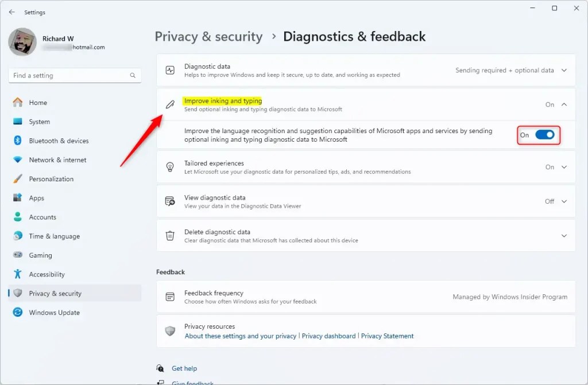Expand the Diagnostic data section
Screen dimensions: 588x385
click(x=564, y=71)
